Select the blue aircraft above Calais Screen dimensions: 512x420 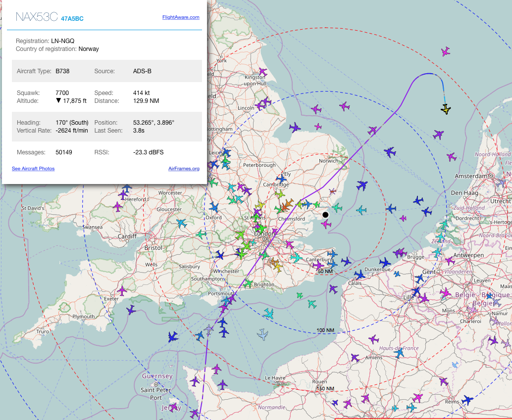point(359,275)
